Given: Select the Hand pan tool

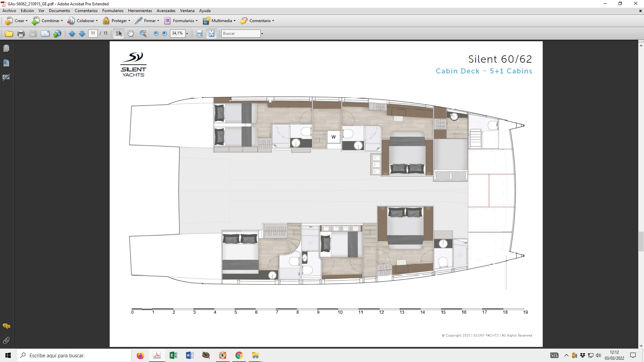Looking at the screenshot, I should coord(130,34).
